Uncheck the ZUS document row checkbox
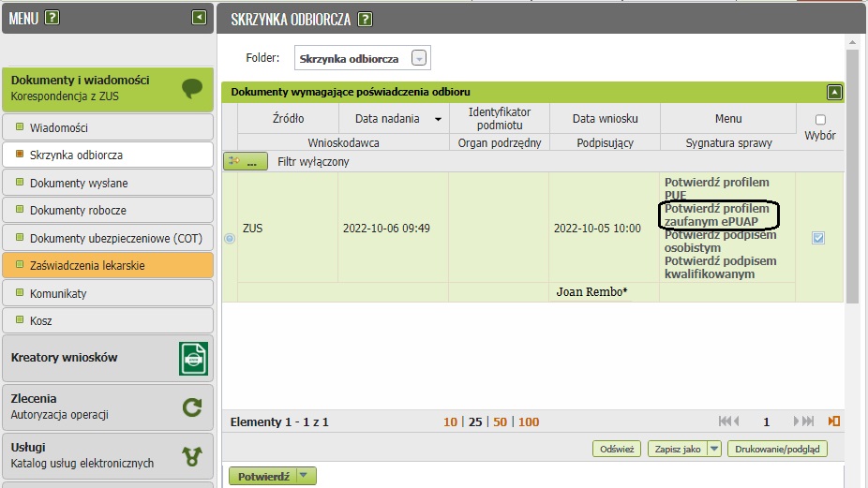Image resolution: width=868 pixels, height=488 pixels. 818,238
